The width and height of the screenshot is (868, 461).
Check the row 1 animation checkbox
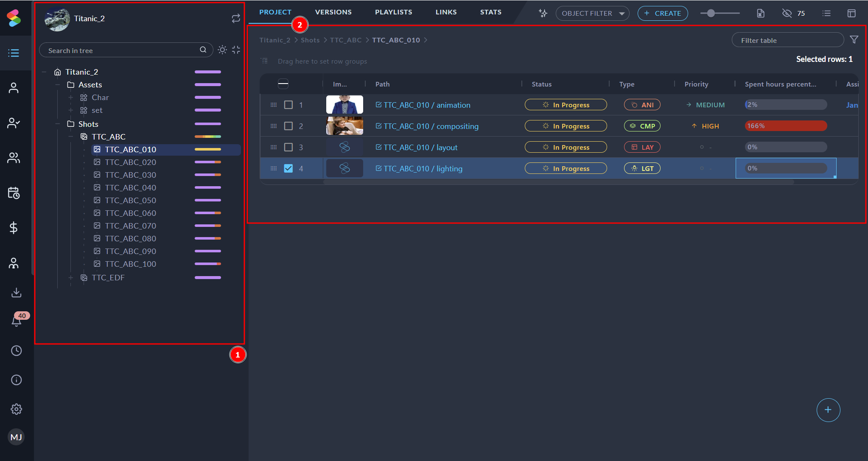(x=288, y=105)
